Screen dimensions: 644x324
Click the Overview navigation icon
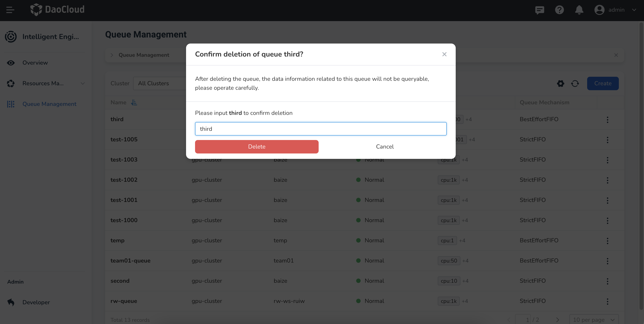pos(11,63)
